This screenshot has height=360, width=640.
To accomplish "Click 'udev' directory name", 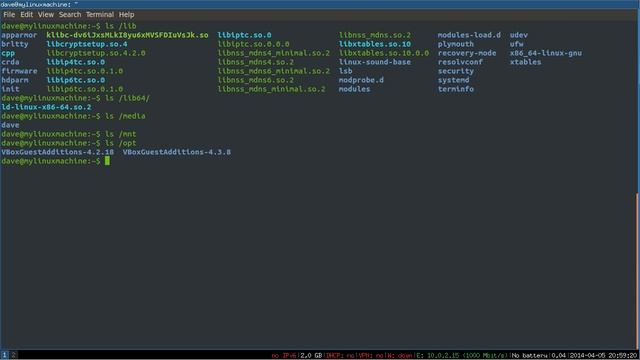I will 519,35.
